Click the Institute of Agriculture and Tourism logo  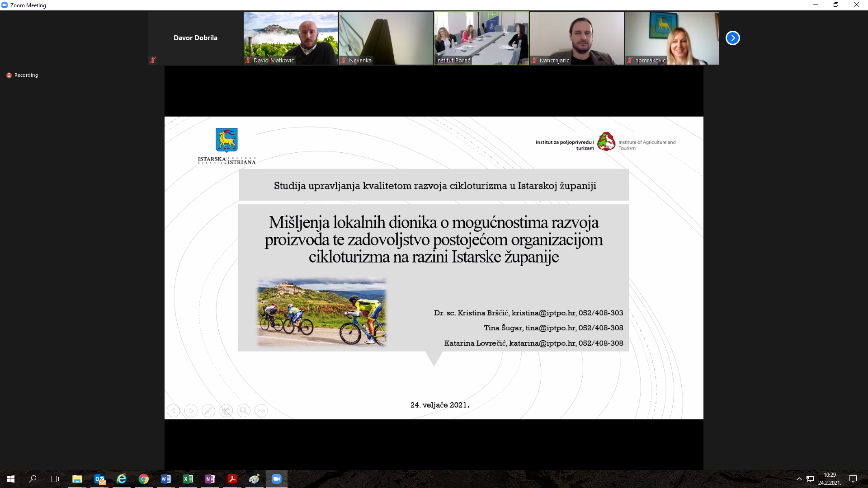(606, 142)
